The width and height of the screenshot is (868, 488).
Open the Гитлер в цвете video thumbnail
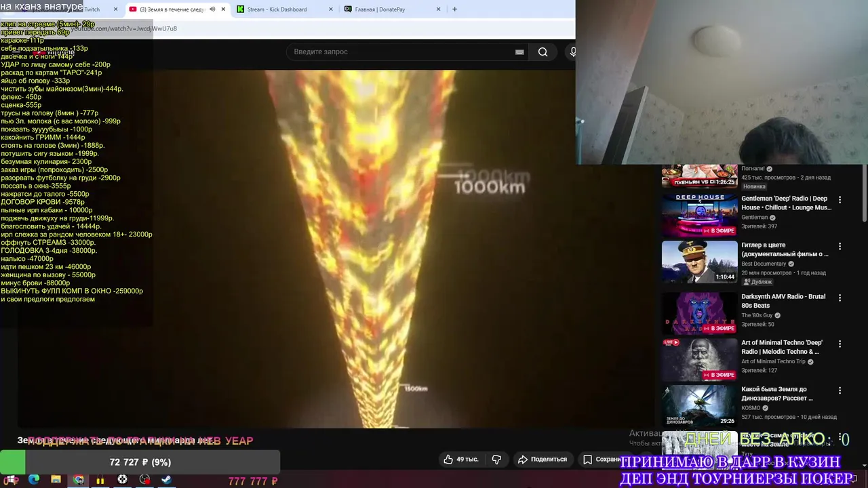click(x=699, y=262)
